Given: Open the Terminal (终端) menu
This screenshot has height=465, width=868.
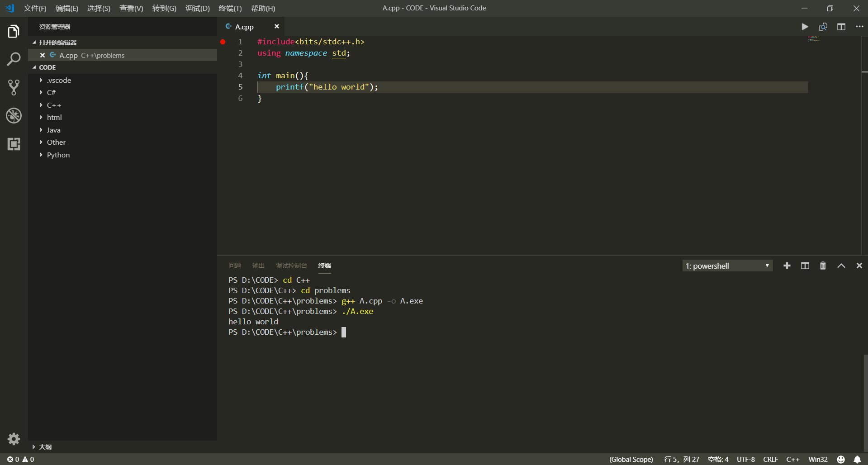Looking at the screenshot, I should click(x=230, y=8).
